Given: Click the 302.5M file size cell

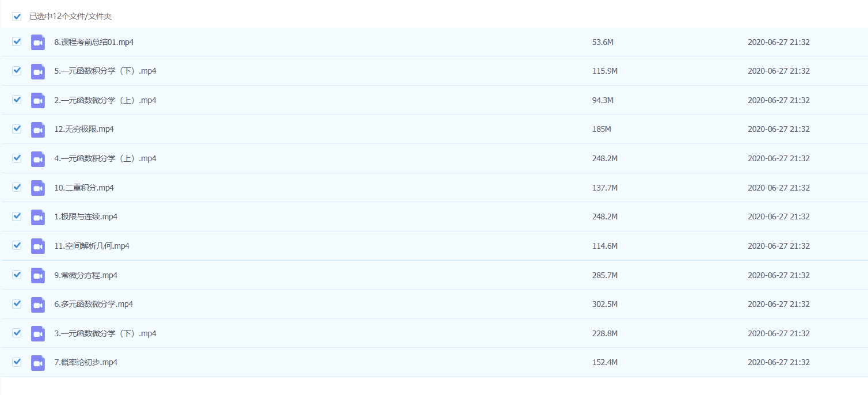Looking at the screenshot, I should 604,304.
